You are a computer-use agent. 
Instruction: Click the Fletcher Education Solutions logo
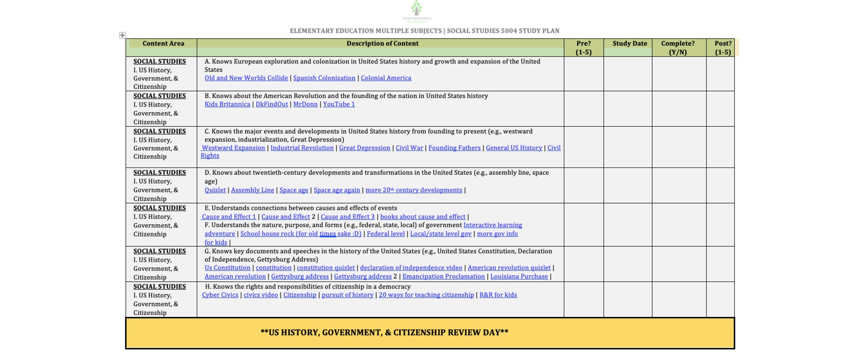click(417, 10)
